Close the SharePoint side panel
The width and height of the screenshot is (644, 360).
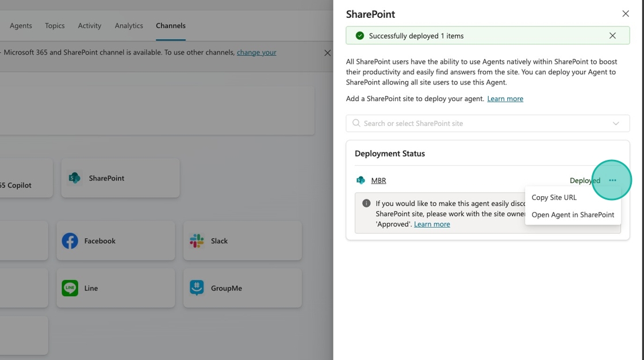pos(626,14)
